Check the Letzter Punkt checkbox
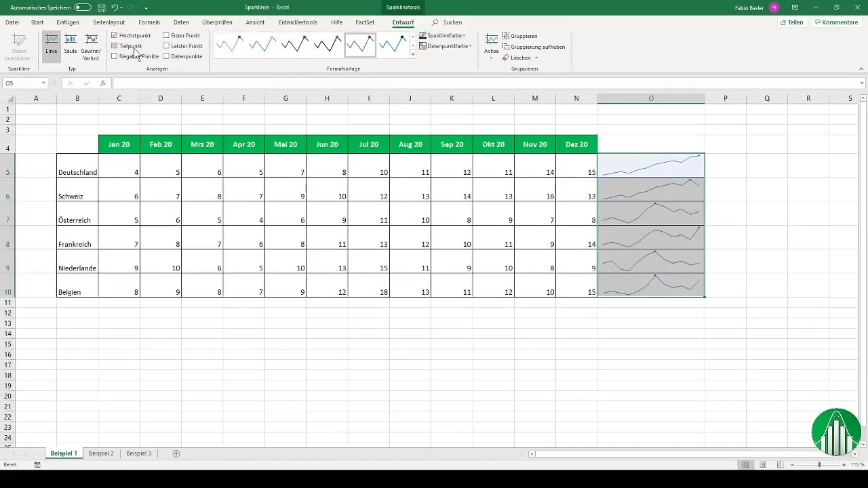868x488 pixels. (x=167, y=45)
